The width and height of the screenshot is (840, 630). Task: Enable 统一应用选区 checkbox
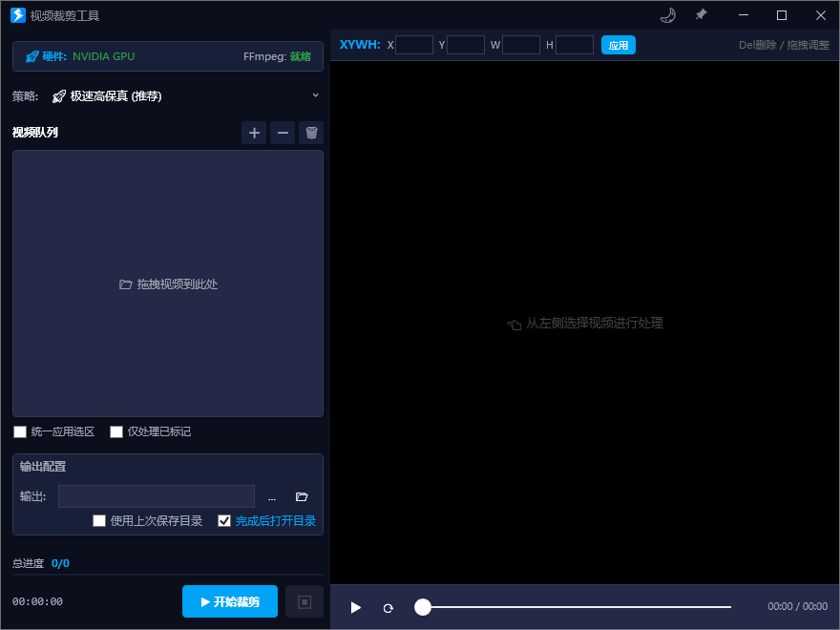coord(20,431)
